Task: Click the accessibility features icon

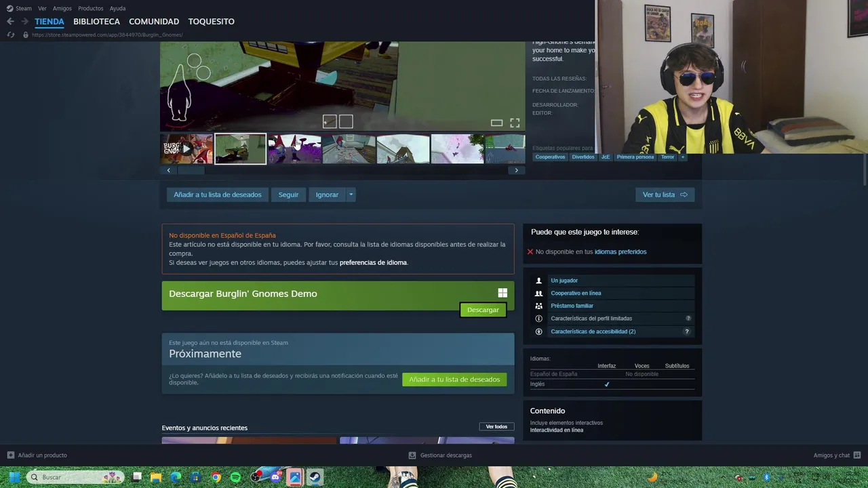Action: click(539, 331)
